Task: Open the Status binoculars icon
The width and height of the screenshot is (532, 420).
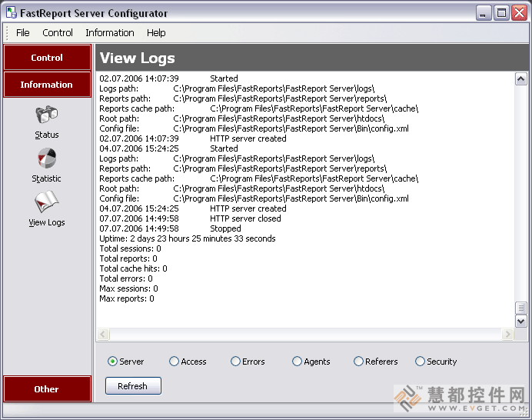Action: (x=47, y=115)
